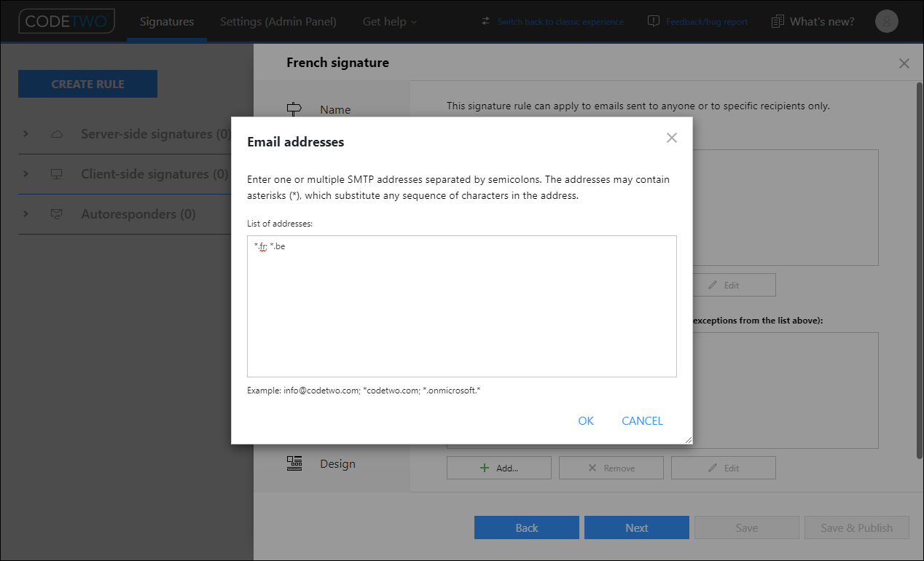Click the dialog resize grip corner
The width and height of the screenshot is (924, 561).
[688, 439]
